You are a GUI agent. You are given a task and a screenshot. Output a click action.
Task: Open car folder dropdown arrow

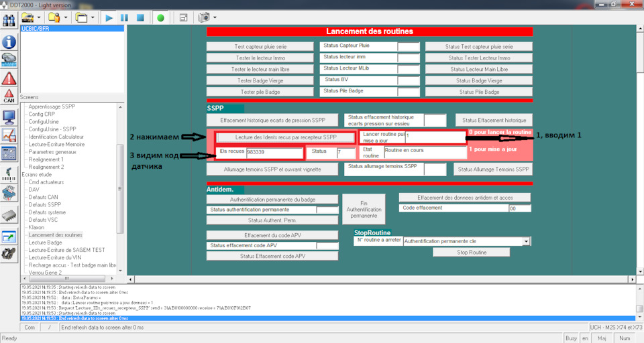pyautogui.click(x=39, y=17)
